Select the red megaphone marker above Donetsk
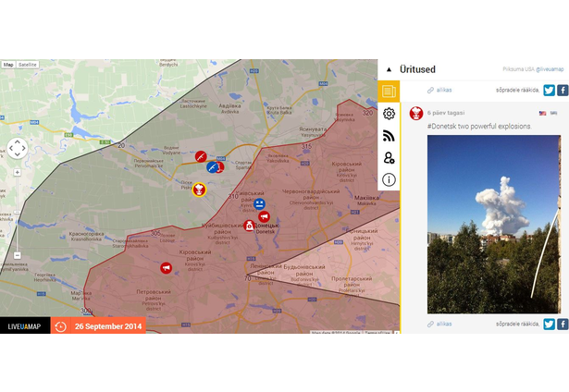The width and height of the screenshot is (569, 392). pos(265,217)
